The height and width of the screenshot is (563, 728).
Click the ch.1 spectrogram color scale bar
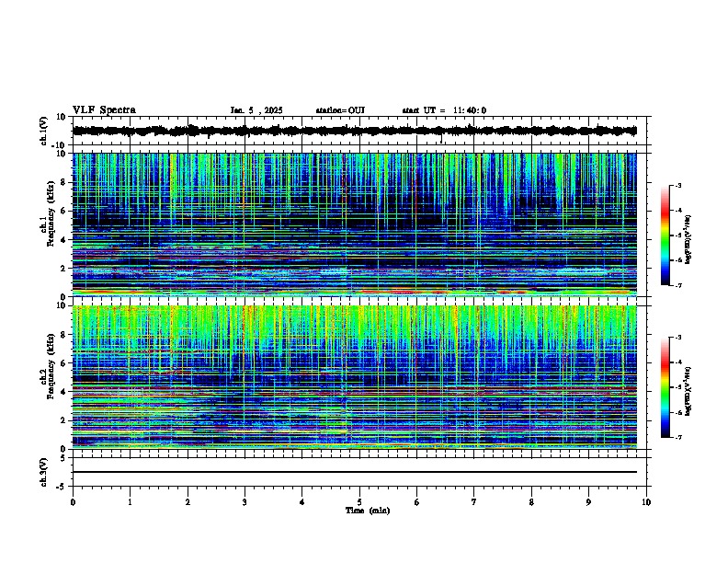click(665, 236)
